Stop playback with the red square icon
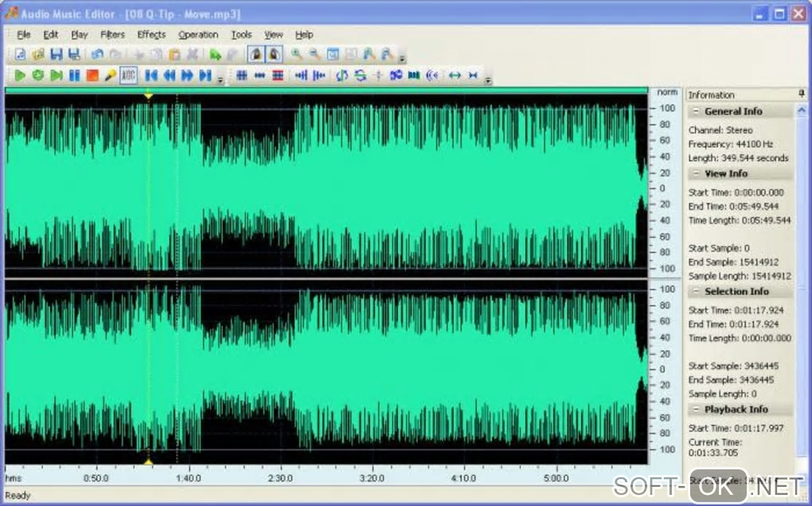The image size is (812, 506). [x=92, y=76]
